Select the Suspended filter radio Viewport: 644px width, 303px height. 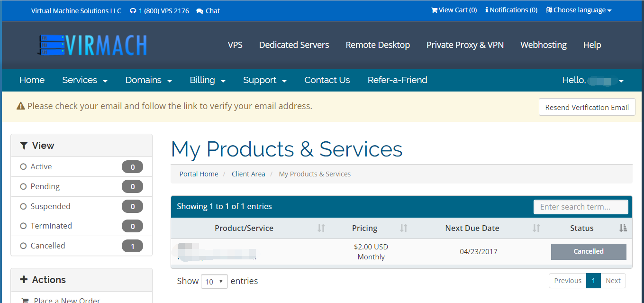point(23,207)
